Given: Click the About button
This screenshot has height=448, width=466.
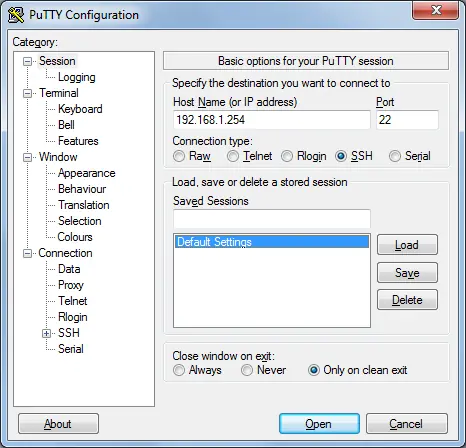Looking at the screenshot, I should point(58,424).
